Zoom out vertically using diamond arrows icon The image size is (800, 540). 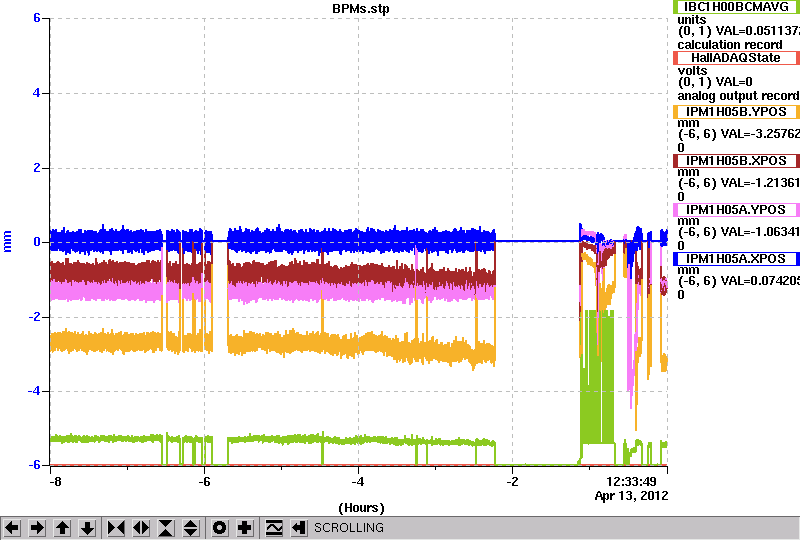tap(191, 528)
